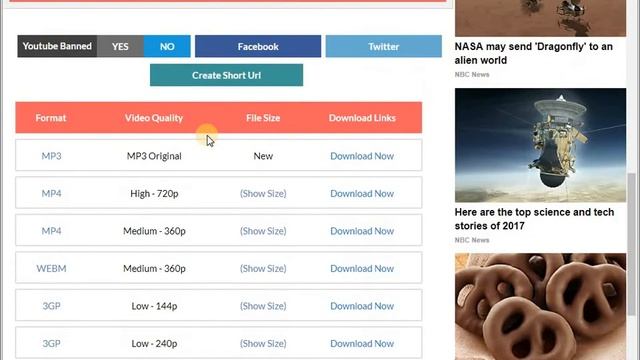Viewport: 640px width, 360px height.
Task: Open NASA 'Dragonfly' alien world article
Action: (533, 53)
